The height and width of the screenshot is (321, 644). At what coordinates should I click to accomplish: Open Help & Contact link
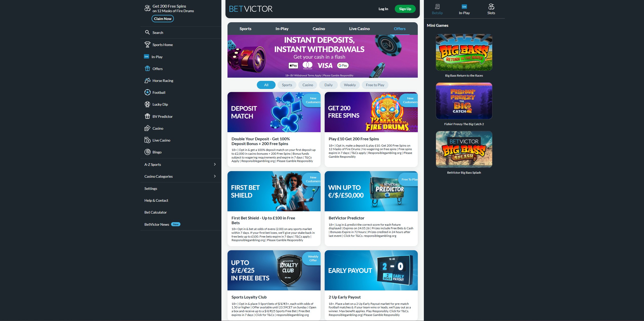tap(156, 200)
